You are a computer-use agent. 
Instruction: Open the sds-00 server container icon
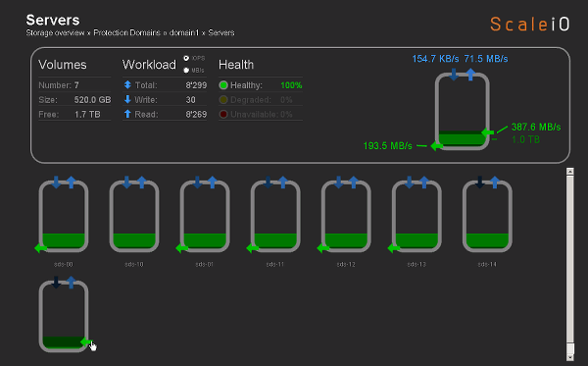point(64,216)
